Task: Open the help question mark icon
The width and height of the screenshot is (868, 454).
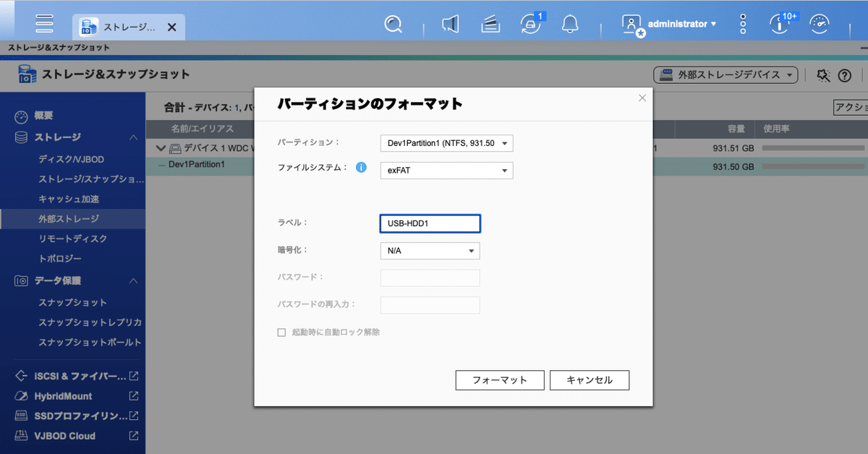Action: click(x=844, y=75)
